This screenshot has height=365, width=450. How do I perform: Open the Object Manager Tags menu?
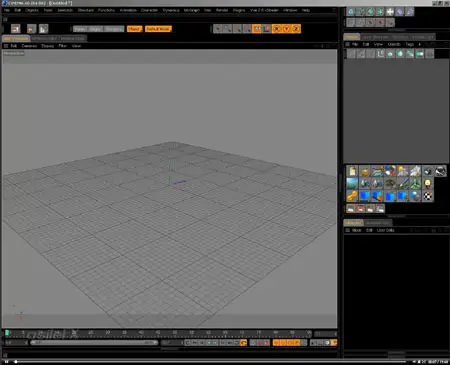click(410, 44)
